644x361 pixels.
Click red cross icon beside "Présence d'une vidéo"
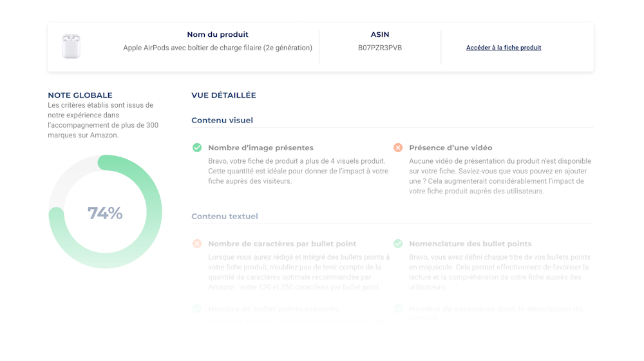[x=398, y=148]
